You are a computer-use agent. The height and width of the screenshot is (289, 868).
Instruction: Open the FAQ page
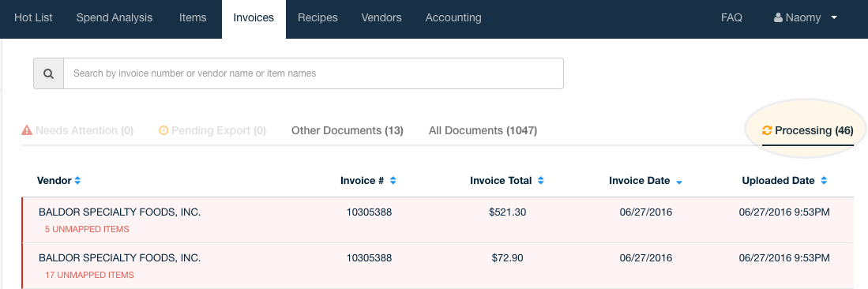click(x=731, y=17)
